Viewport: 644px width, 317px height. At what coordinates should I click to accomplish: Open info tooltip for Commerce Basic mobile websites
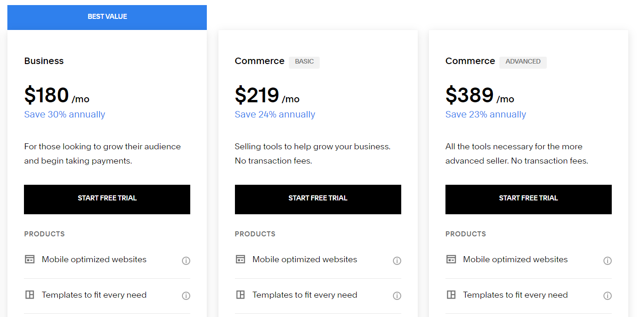point(397,261)
